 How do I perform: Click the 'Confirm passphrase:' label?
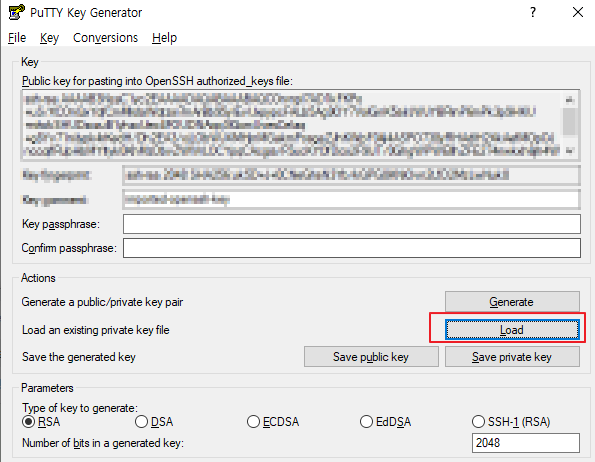click(69, 248)
